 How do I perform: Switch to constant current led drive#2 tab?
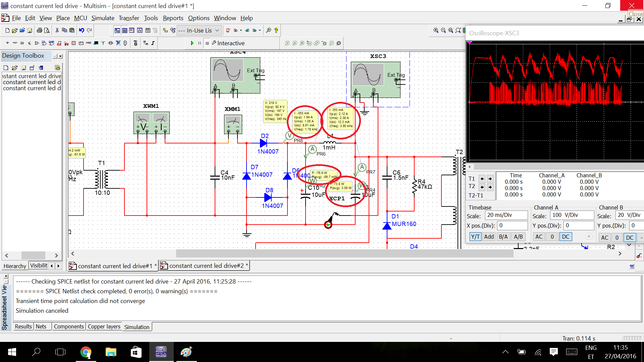pos(206,266)
